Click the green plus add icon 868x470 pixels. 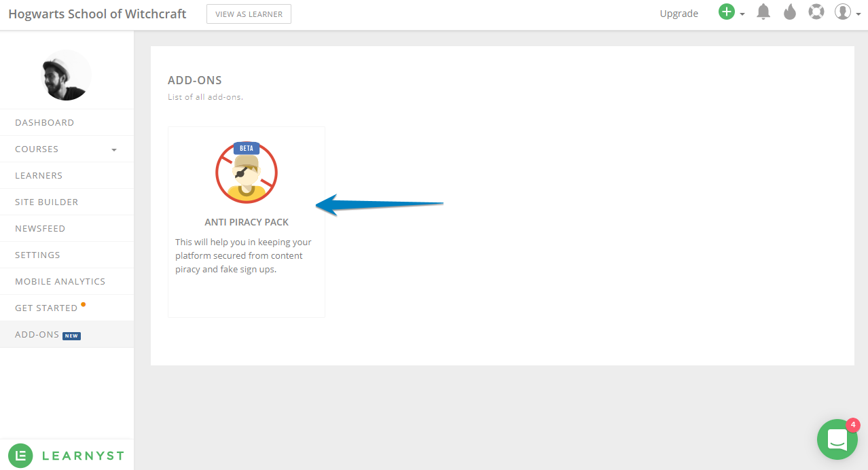click(x=727, y=12)
